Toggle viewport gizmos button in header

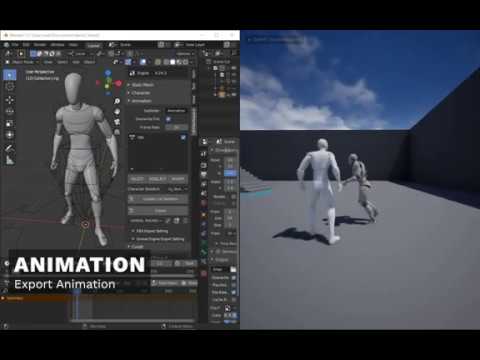click(x=128, y=62)
